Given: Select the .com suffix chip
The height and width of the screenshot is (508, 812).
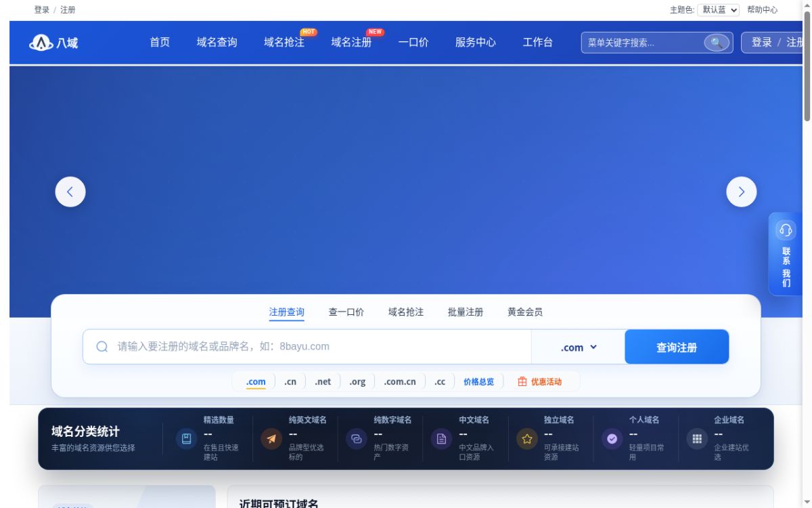Looking at the screenshot, I should pyautogui.click(x=256, y=382).
